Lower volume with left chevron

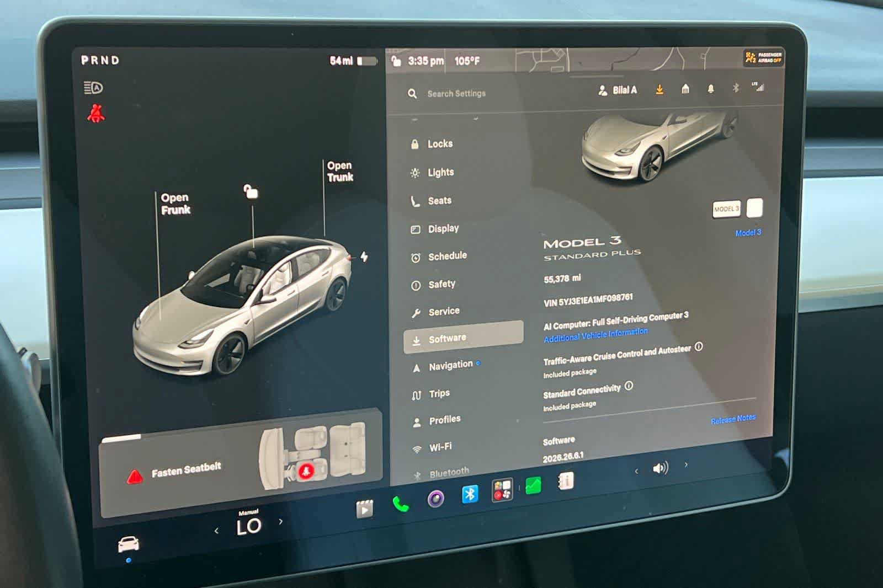coord(636,471)
